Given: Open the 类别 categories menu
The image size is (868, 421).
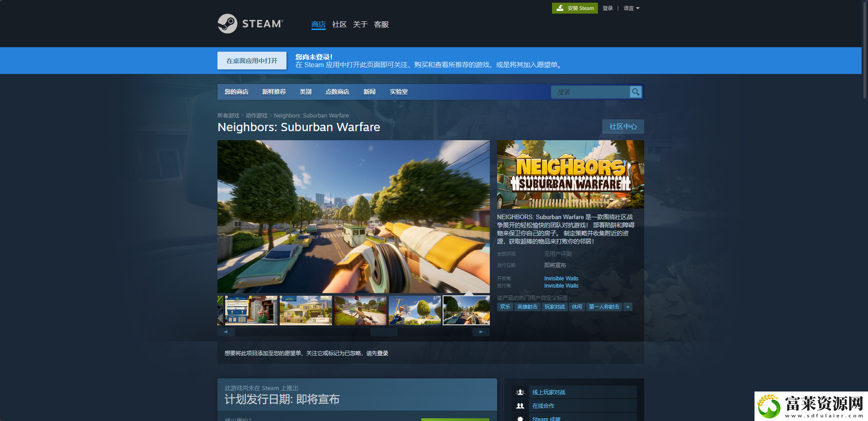Looking at the screenshot, I should pyautogui.click(x=306, y=92).
